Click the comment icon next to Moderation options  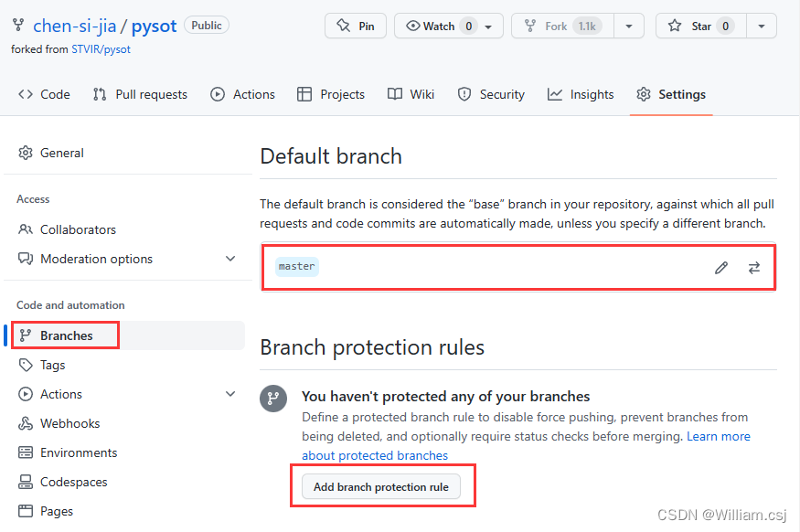pyautogui.click(x=26, y=259)
